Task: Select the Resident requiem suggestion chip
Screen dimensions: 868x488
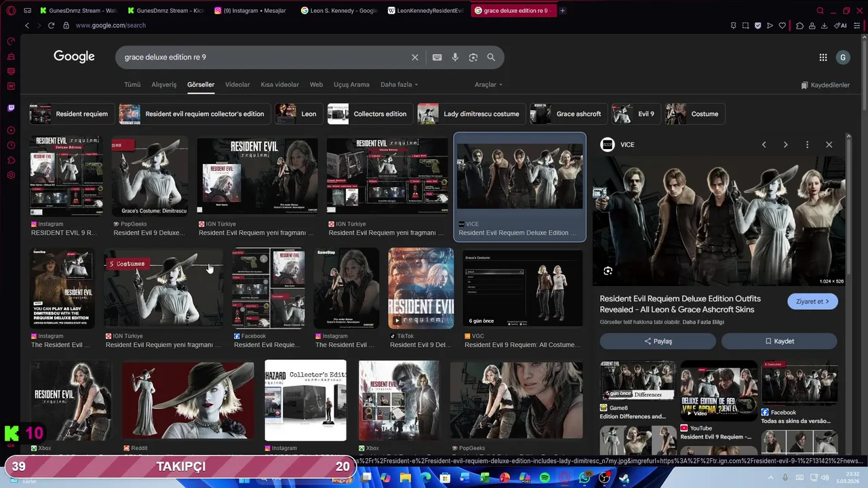Action: 71,114
